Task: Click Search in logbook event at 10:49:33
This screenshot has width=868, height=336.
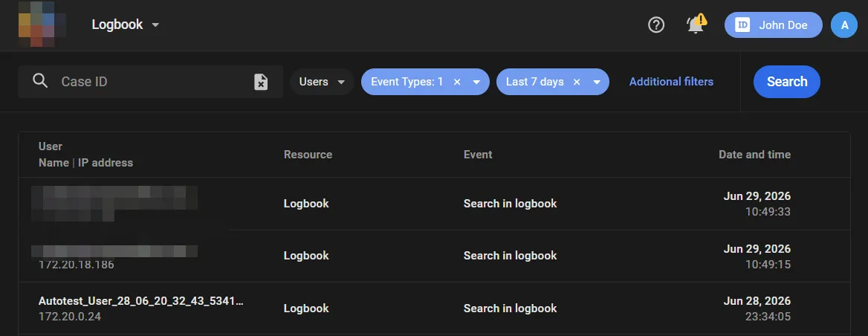Action: point(511,203)
